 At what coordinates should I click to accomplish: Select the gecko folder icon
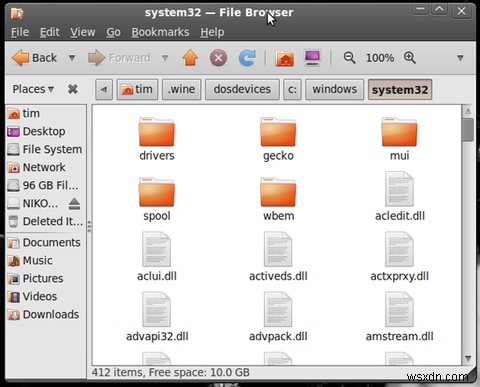point(278,132)
